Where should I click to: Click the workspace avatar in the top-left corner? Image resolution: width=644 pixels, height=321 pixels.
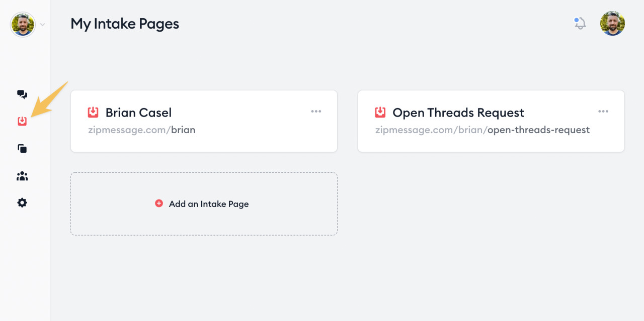(x=22, y=24)
